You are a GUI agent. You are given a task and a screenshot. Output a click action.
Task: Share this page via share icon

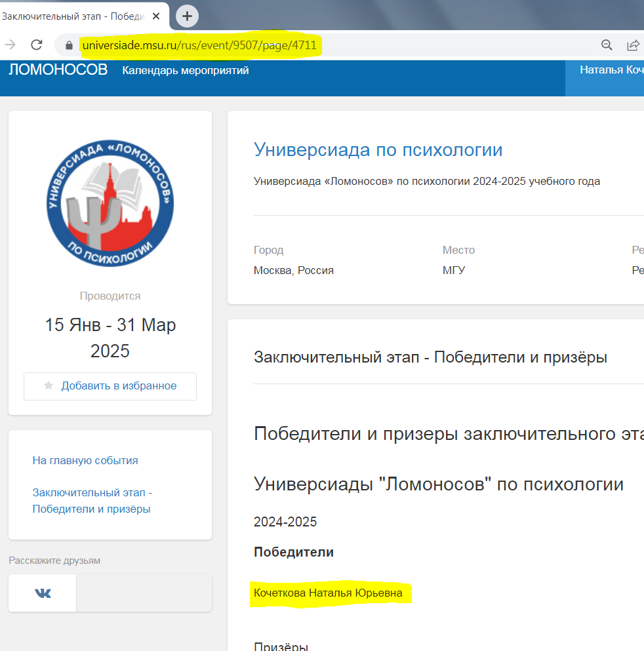click(633, 45)
